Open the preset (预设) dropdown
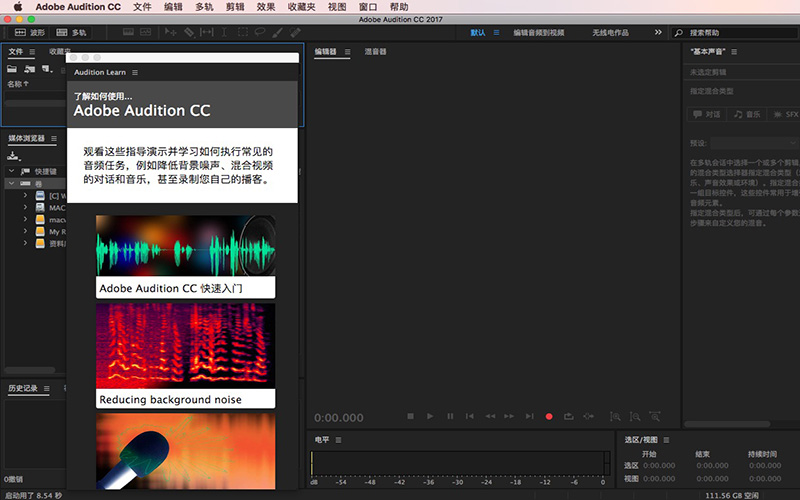Image resolution: width=800 pixels, height=500 pixels. (754, 143)
